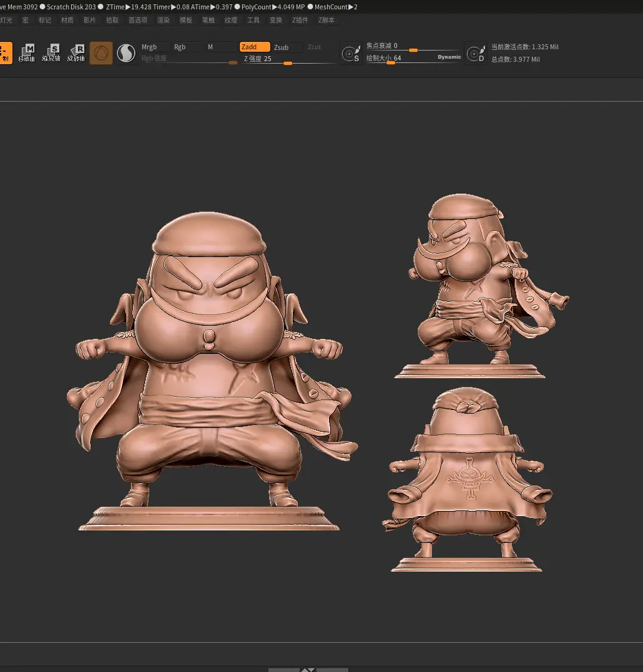The image size is (643, 672).
Task: Turn off the Zadd mode
Action: pyautogui.click(x=255, y=47)
